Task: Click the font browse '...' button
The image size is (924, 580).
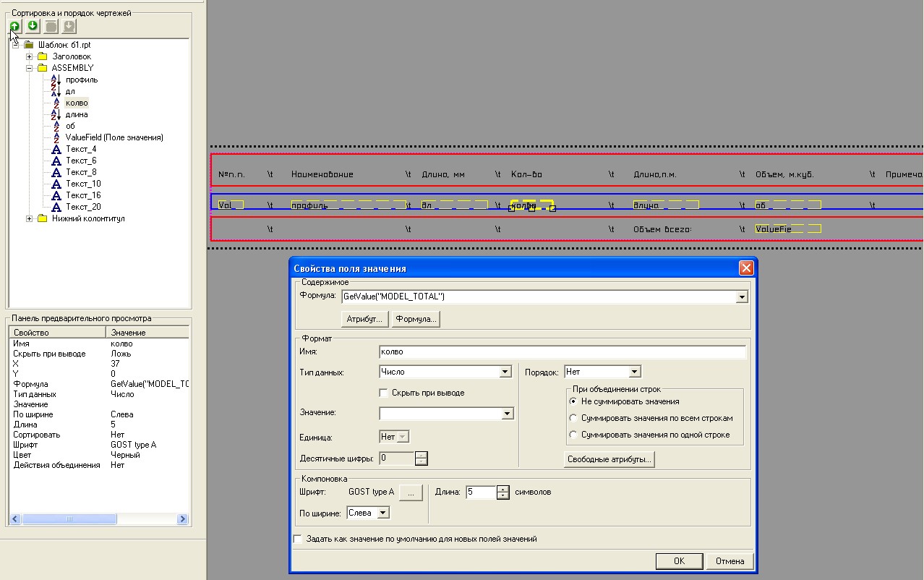Action: pos(411,492)
